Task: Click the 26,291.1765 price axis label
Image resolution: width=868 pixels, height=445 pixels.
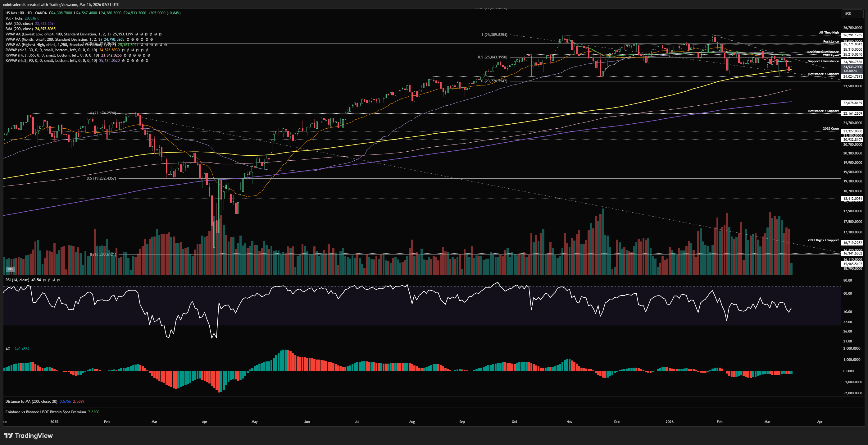Action: click(852, 35)
